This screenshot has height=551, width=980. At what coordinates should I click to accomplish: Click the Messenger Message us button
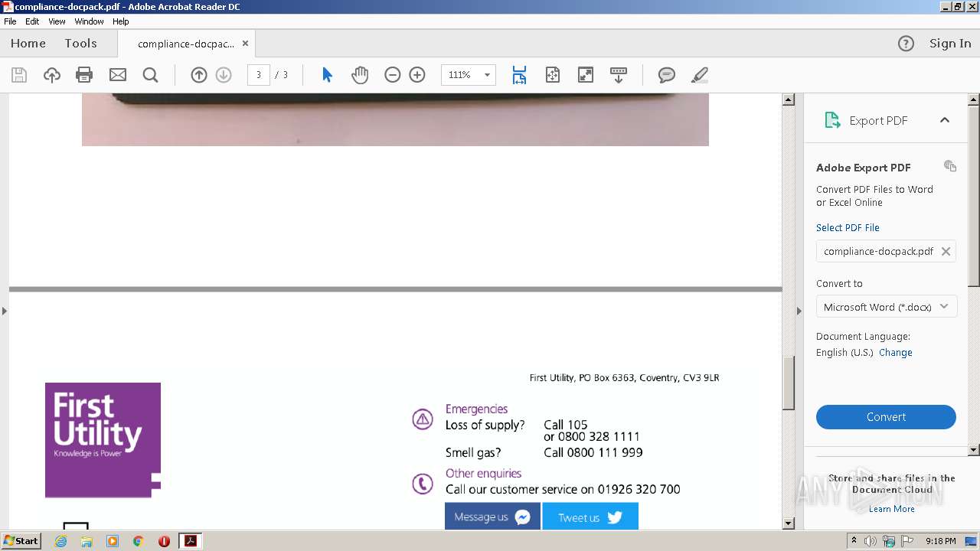pos(492,517)
